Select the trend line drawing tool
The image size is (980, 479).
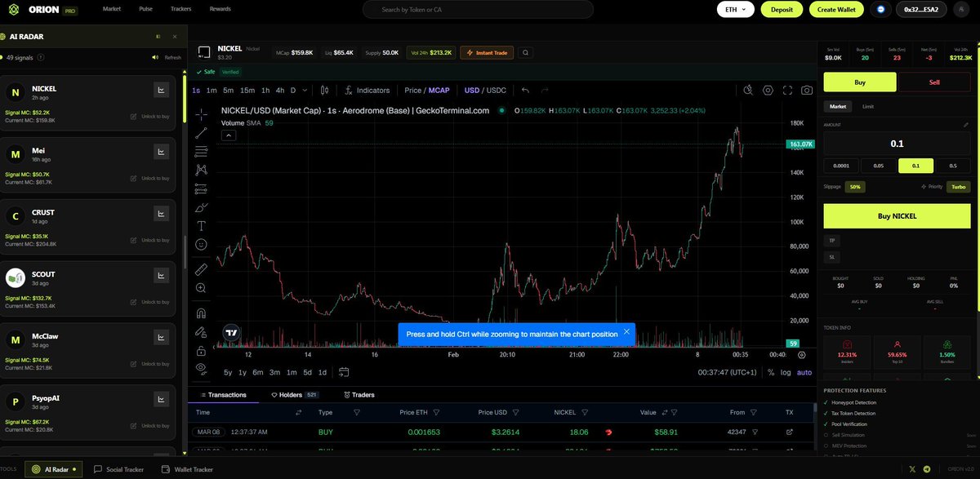[201, 132]
